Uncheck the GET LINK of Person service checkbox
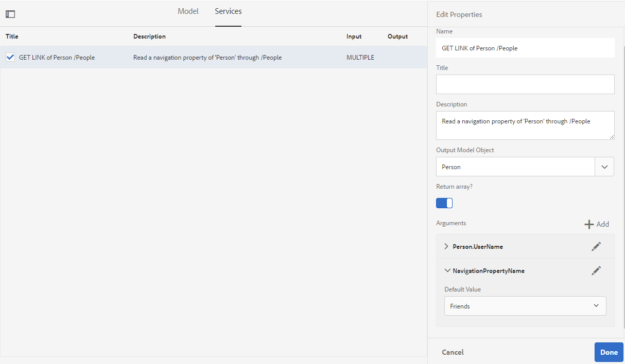The width and height of the screenshot is (625, 364). 10,57
